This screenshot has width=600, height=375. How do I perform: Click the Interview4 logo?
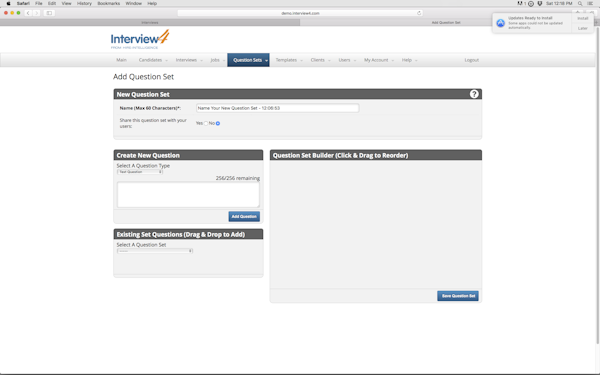tap(140, 39)
